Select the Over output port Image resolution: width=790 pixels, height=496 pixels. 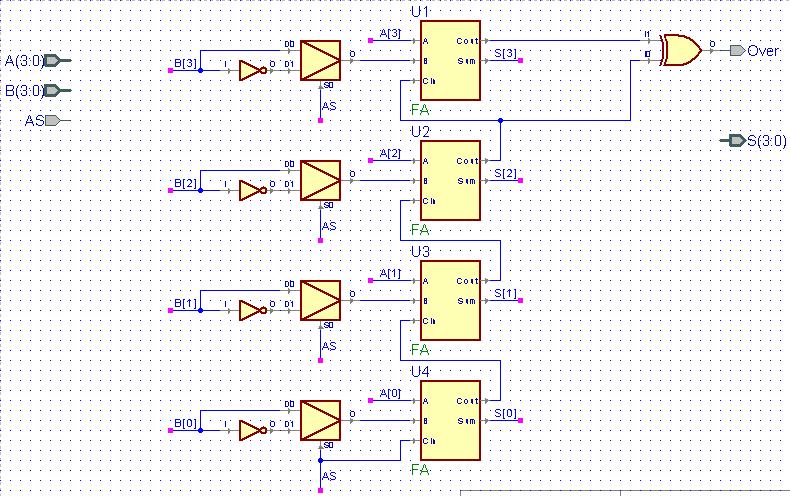click(738, 50)
